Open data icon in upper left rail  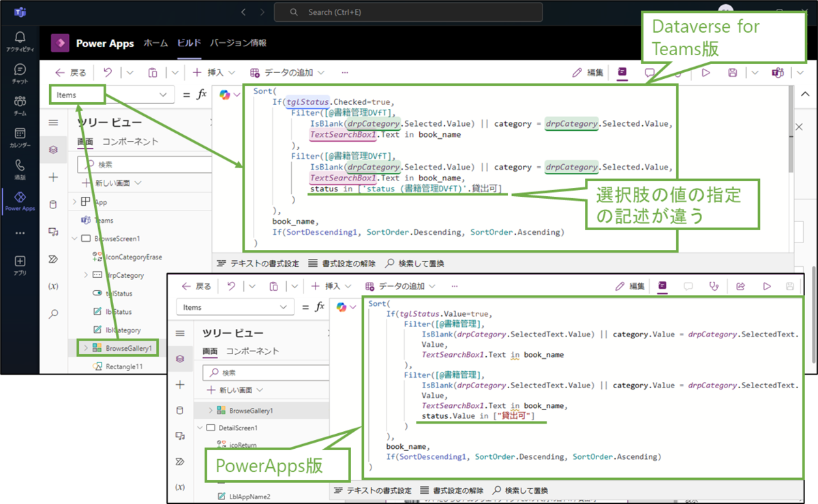coord(53,204)
